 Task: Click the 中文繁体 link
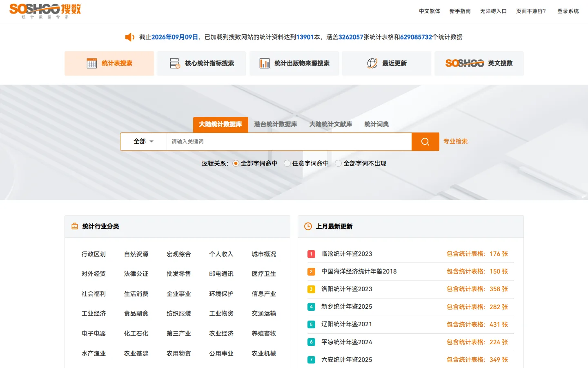[430, 11]
